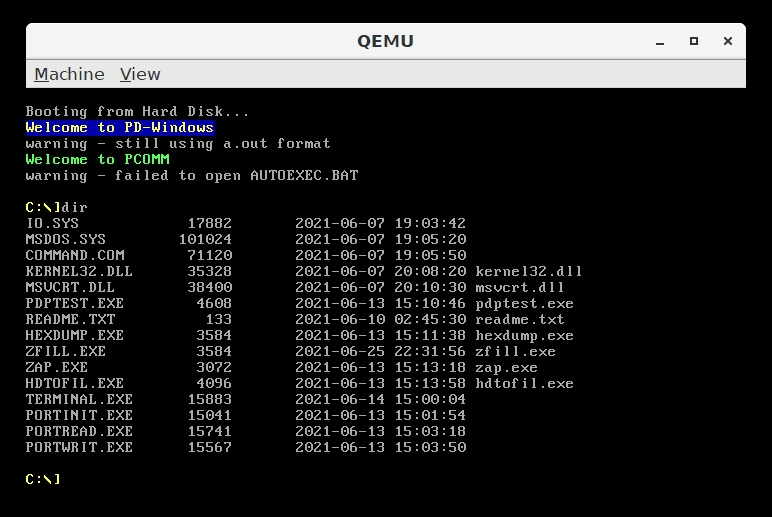Click the lowercase long name hexdump.exe
The image size is (772, 517).
pos(524,336)
